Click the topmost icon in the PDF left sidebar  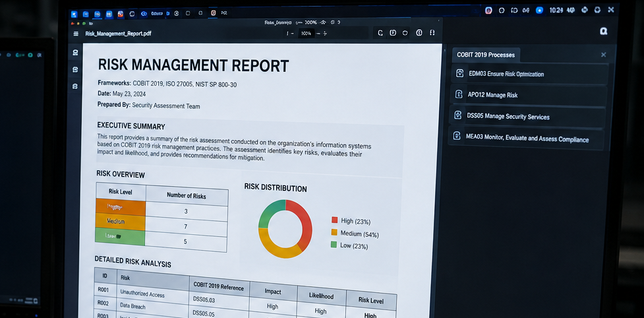[75, 53]
